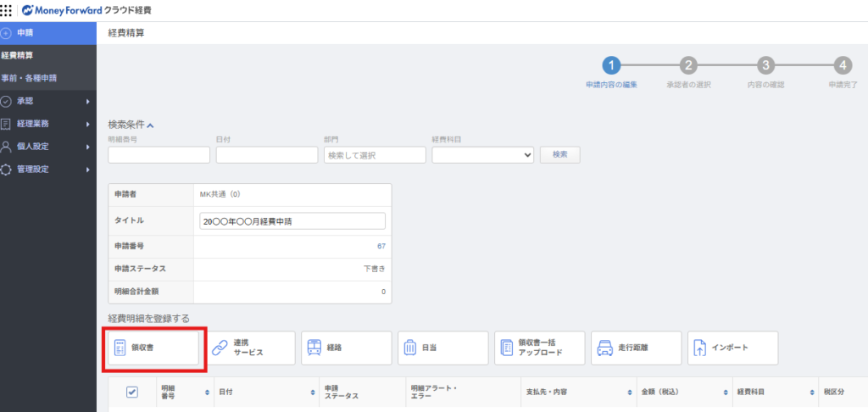Expand the 承認 sidebar menu
The image size is (868, 412).
pos(47,101)
